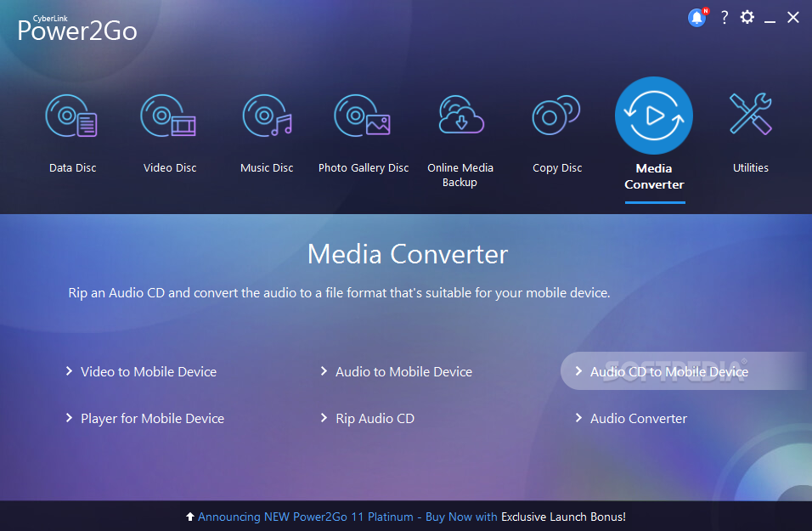Open Player for Mobile Device
The width and height of the screenshot is (812, 531).
pyautogui.click(x=152, y=419)
